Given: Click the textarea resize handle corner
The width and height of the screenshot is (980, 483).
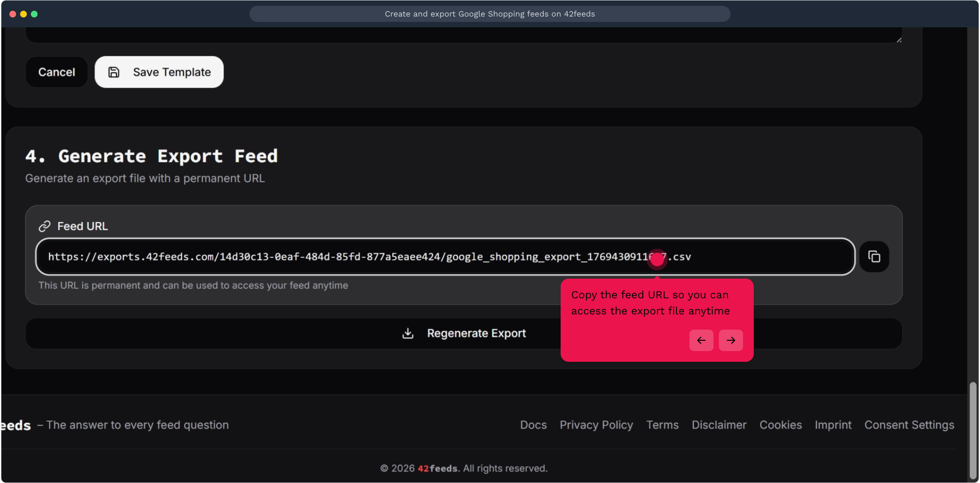Looking at the screenshot, I should pos(899,40).
